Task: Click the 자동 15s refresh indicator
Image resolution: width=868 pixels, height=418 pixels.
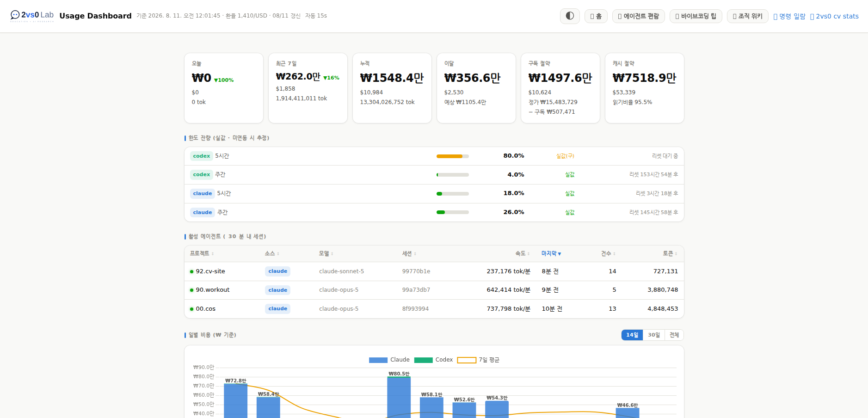Action: 316,16
